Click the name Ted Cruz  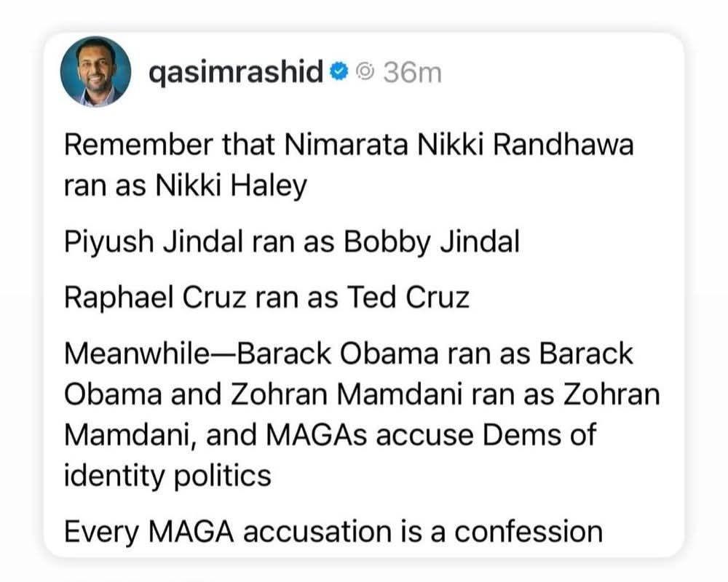coord(408,298)
